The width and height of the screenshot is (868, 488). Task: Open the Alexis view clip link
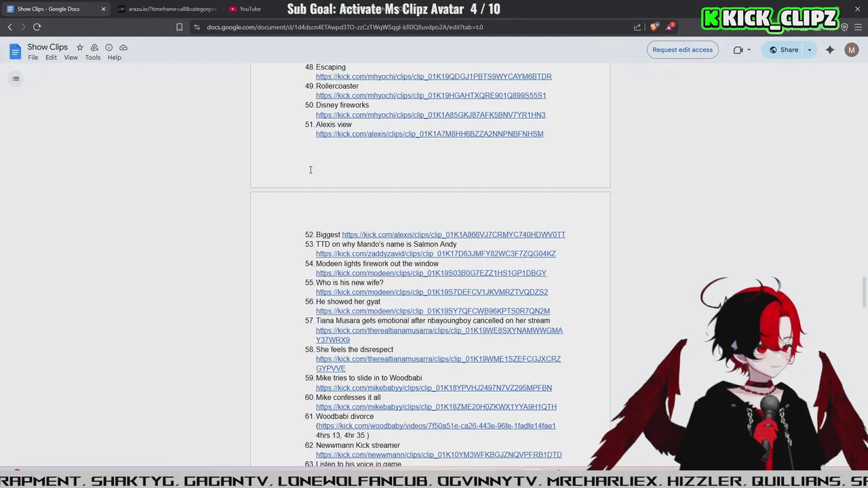click(429, 134)
